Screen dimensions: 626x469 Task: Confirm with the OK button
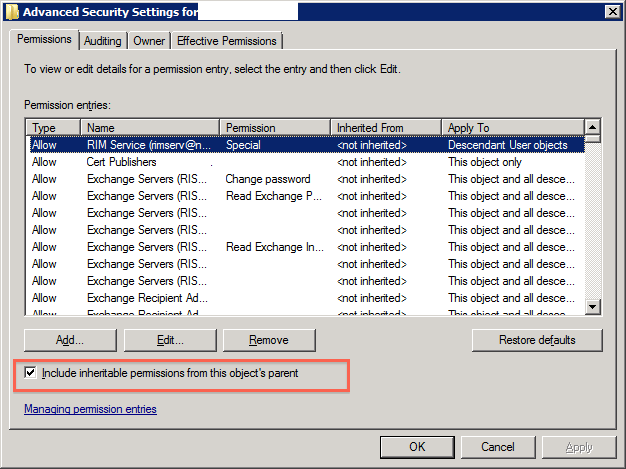point(417,446)
